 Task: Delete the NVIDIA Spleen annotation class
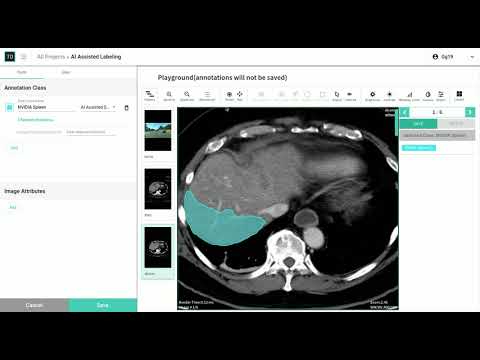(126, 108)
